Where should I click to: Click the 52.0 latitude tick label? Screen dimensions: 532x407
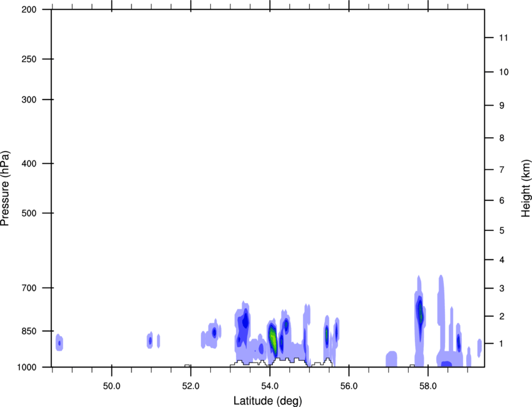[191, 386]
